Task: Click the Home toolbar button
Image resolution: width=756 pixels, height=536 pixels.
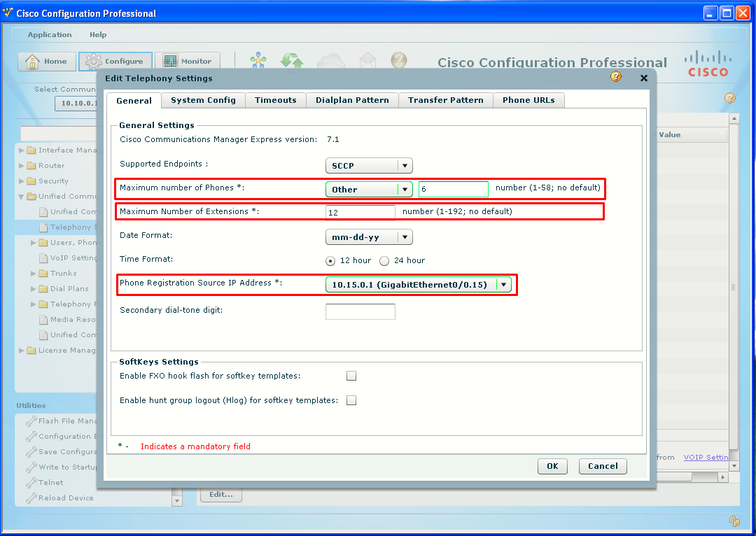Action: coord(47,61)
